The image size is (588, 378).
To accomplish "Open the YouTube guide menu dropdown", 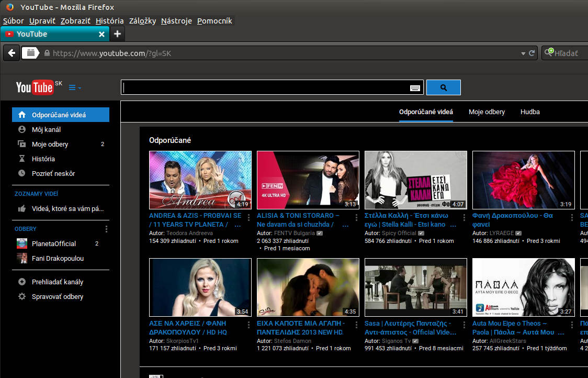I will point(75,87).
